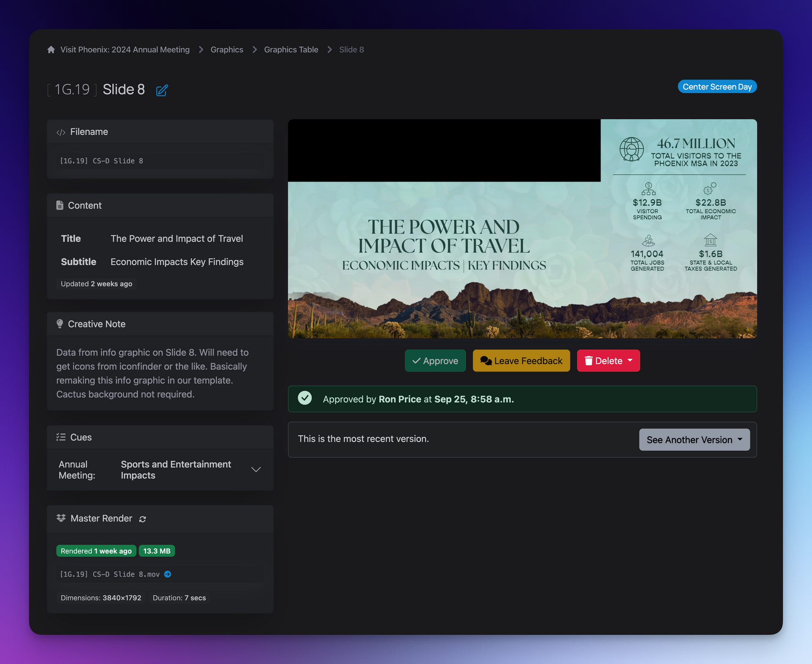Expand the Sports and Entertainment Impacts cue
812x664 pixels.
click(256, 470)
